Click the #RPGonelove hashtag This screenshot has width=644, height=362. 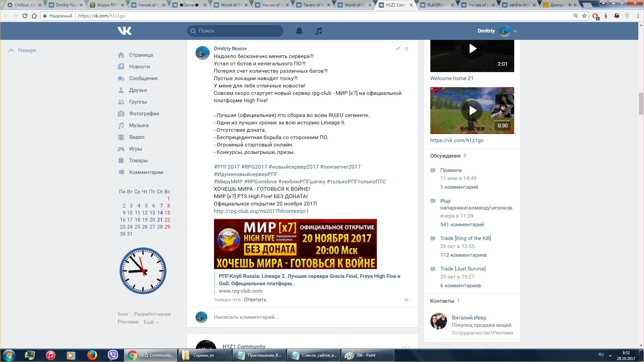(x=260, y=182)
